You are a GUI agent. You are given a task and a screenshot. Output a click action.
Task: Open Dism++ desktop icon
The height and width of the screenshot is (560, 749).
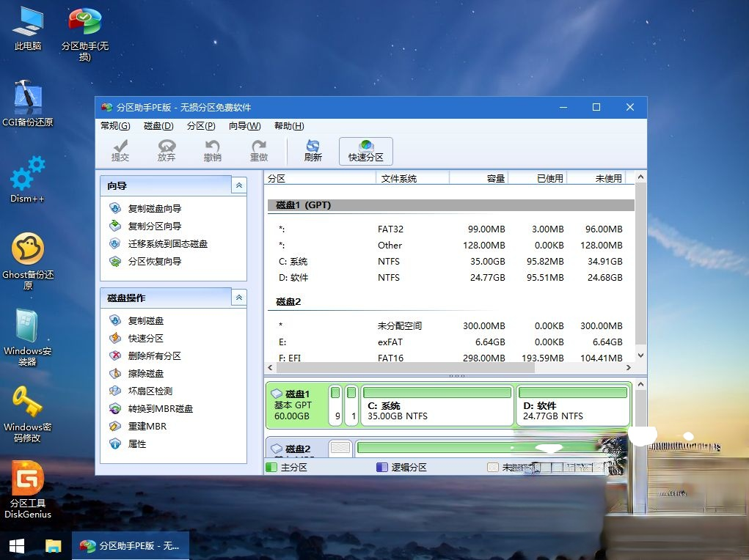pos(27,180)
